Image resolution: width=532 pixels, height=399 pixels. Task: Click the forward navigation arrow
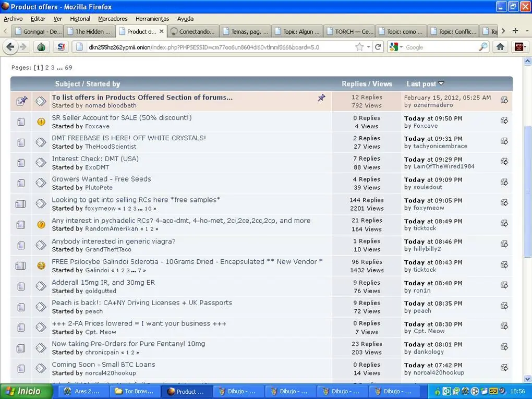coord(23,47)
